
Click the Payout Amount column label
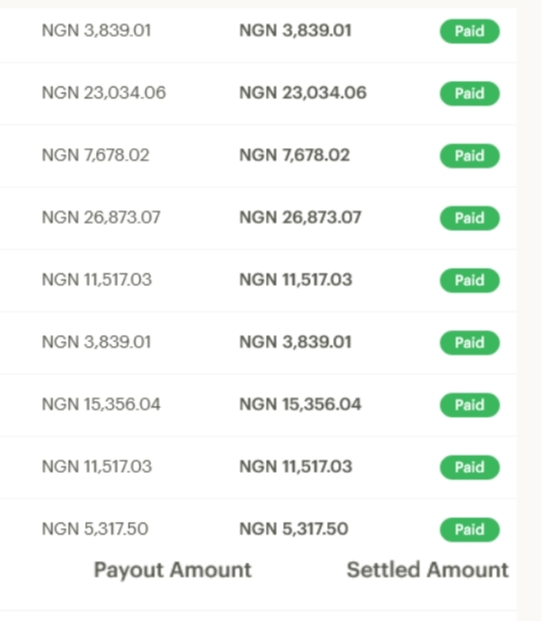click(173, 570)
